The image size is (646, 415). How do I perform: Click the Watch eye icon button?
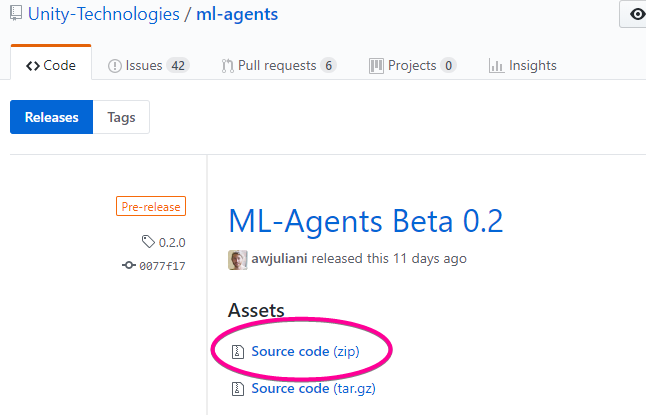pyautogui.click(x=636, y=14)
